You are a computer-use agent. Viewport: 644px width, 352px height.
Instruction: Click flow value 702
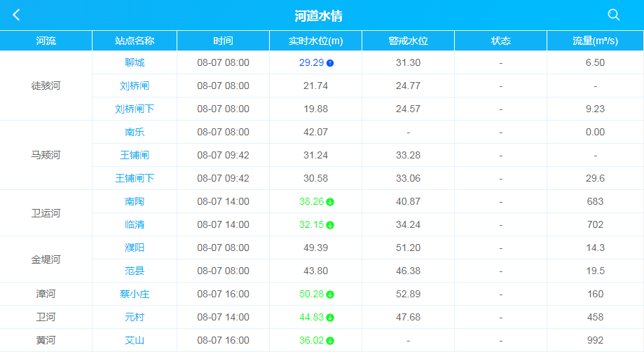click(595, 224)
